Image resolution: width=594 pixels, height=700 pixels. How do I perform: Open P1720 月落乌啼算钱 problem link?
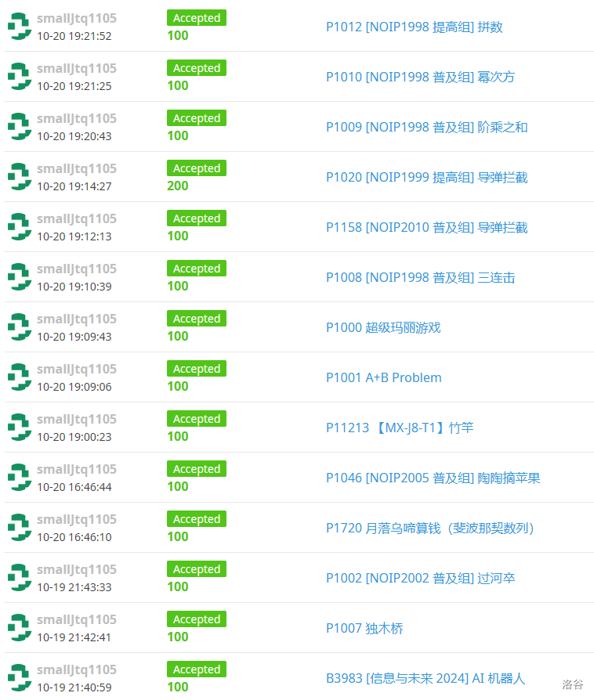pos(429,529)
